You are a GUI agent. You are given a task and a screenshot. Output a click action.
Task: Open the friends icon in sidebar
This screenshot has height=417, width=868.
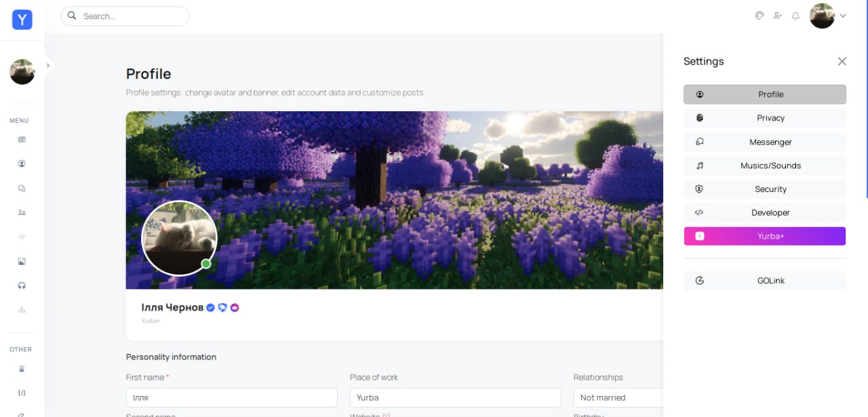22,212
